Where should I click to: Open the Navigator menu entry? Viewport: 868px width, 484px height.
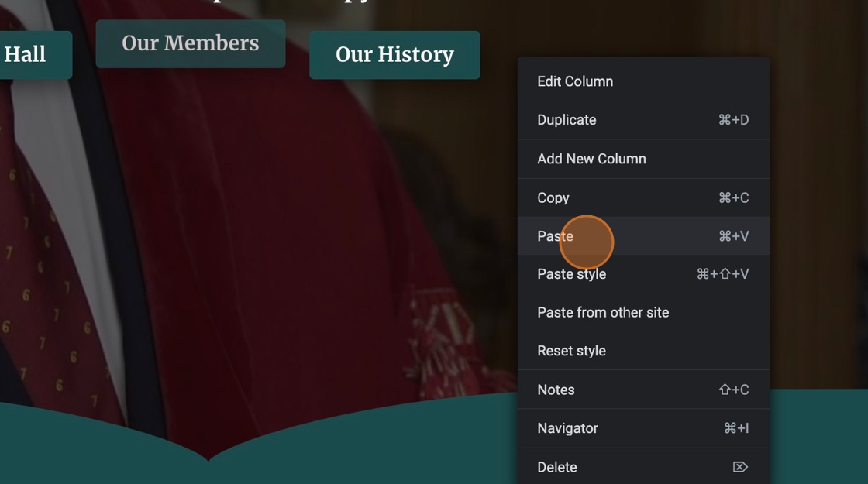point(643,428)
